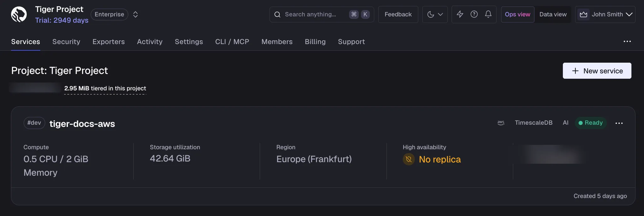Viewport: 644px width, 216px height.
Task: Expand the navigation overflow ellipsis menu
Action: [x=627, y=42]
